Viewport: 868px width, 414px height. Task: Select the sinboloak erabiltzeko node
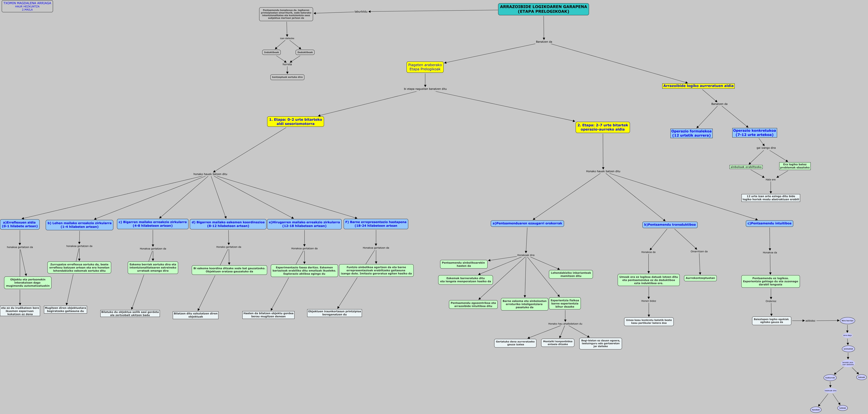(746, 167)
